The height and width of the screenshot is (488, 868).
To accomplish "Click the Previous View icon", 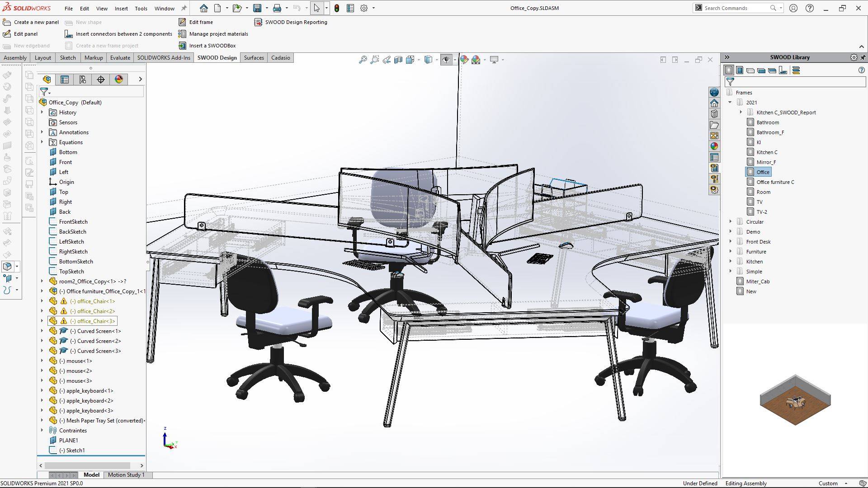I will (386, 60).
